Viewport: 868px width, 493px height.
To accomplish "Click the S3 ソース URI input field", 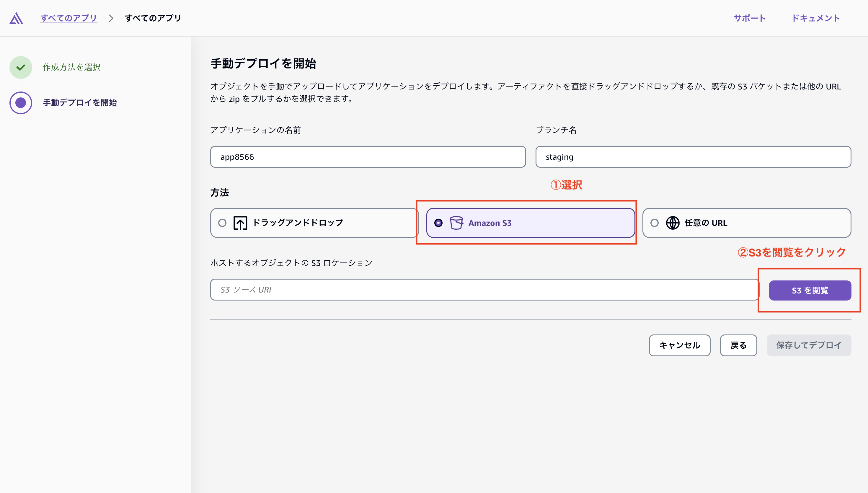I will click(484, 290).
